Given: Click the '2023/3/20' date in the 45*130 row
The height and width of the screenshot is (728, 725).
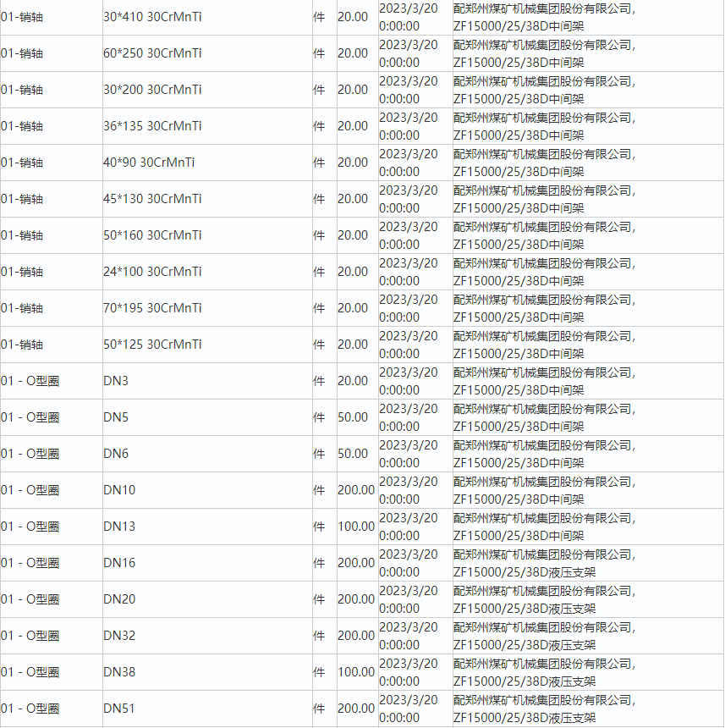Looking at the screenshot, I should [409, 190].
